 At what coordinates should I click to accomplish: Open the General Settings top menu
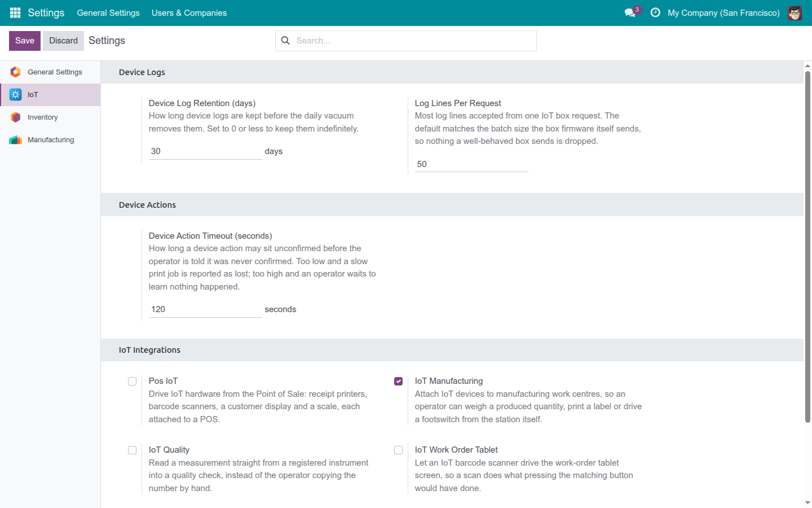108,12
